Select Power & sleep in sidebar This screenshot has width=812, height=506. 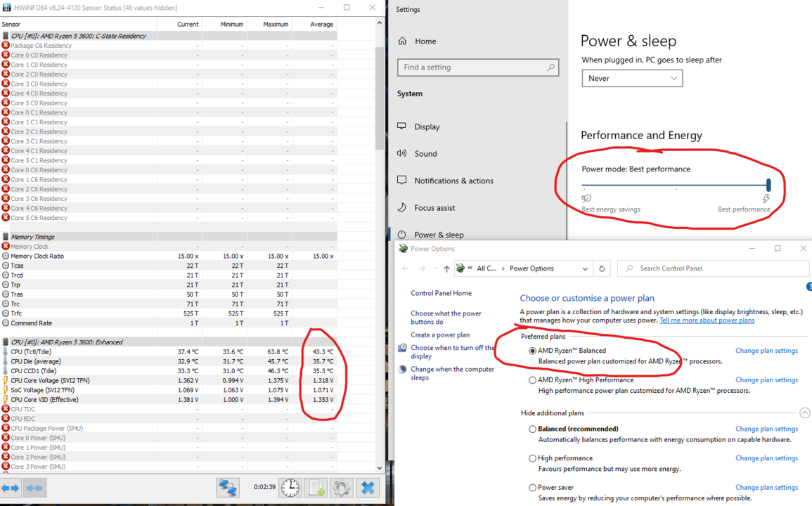click(439, 235)
